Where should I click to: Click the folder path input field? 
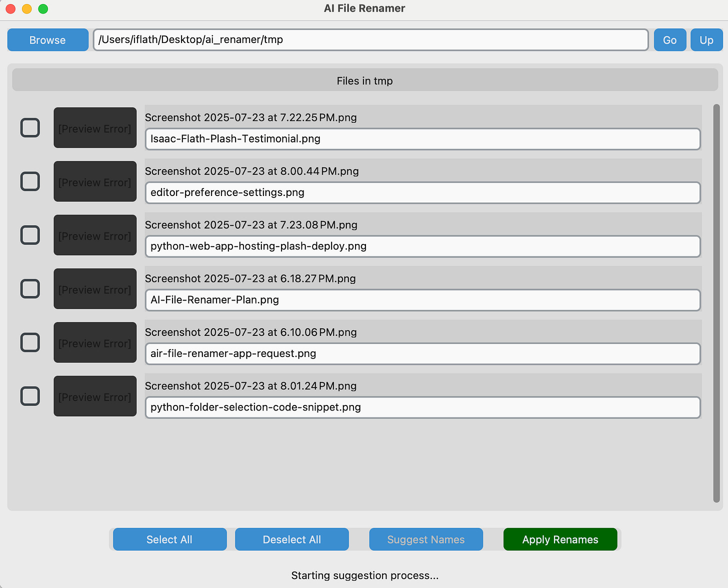pyautogui.click(x=370, y=39)
